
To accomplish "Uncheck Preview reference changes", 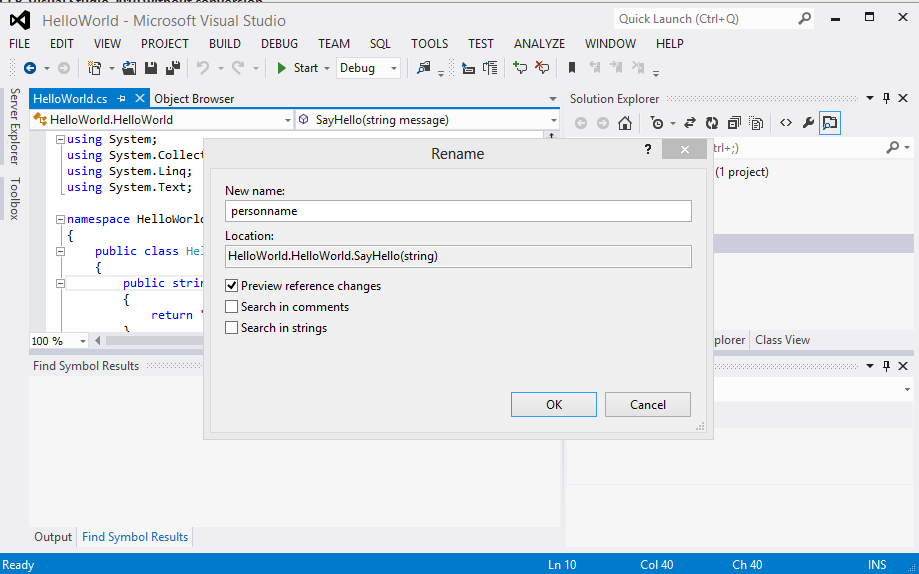I will pos(232,286).
